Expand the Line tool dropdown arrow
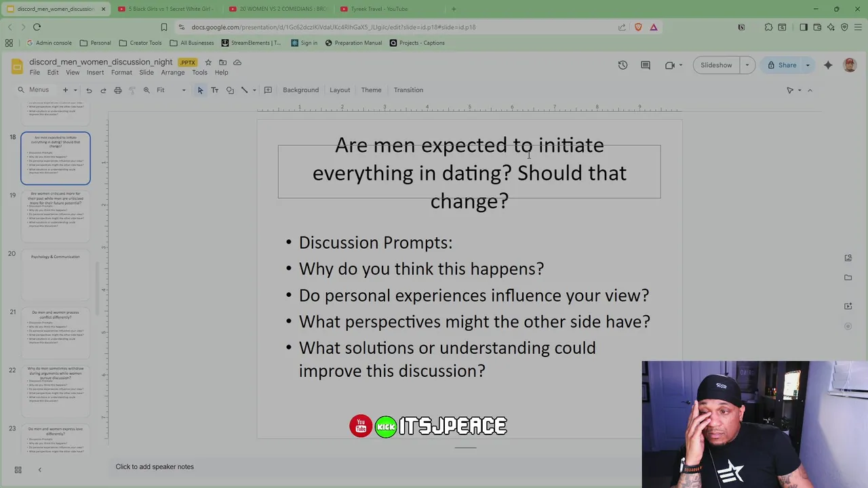Screen dimensions: 868x488 click(x=254, y=90)
